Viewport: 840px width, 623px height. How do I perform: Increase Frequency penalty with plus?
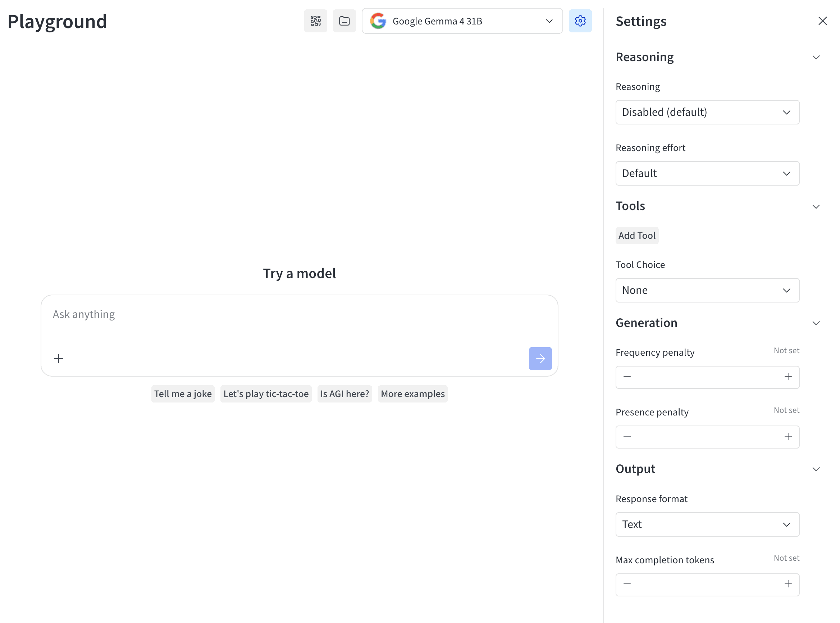click(x=788, y=377)
